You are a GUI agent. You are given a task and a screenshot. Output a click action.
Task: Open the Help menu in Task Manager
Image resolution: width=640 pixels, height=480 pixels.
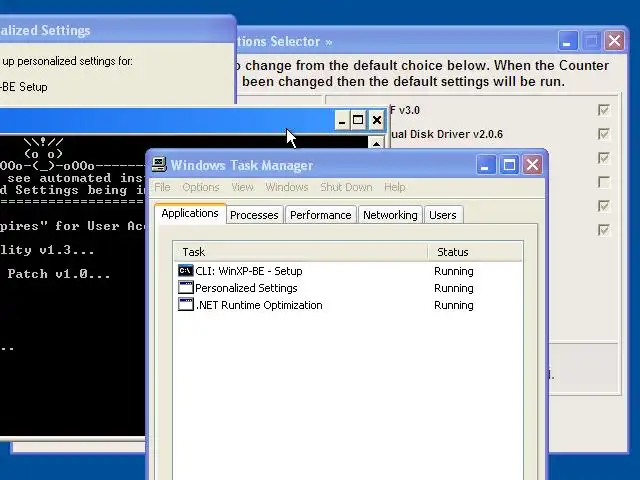pyautogui.click(x=394, y=187)
